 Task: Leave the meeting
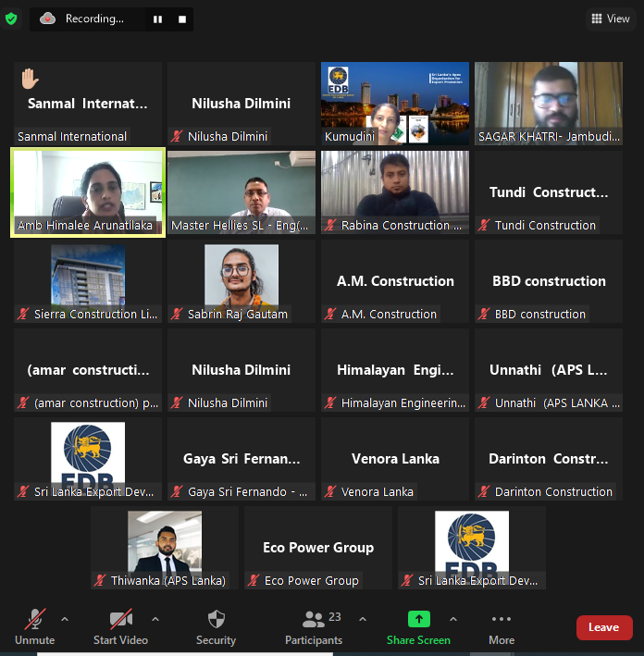[604, 627]
